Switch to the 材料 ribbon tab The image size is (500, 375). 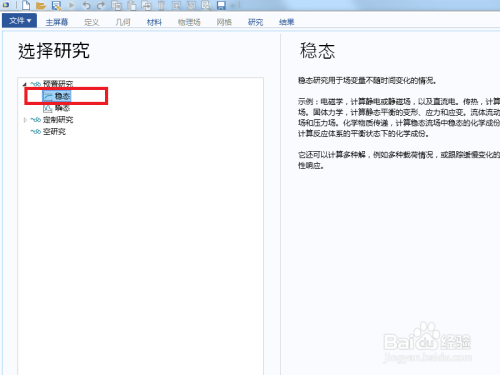pos(154,22)
